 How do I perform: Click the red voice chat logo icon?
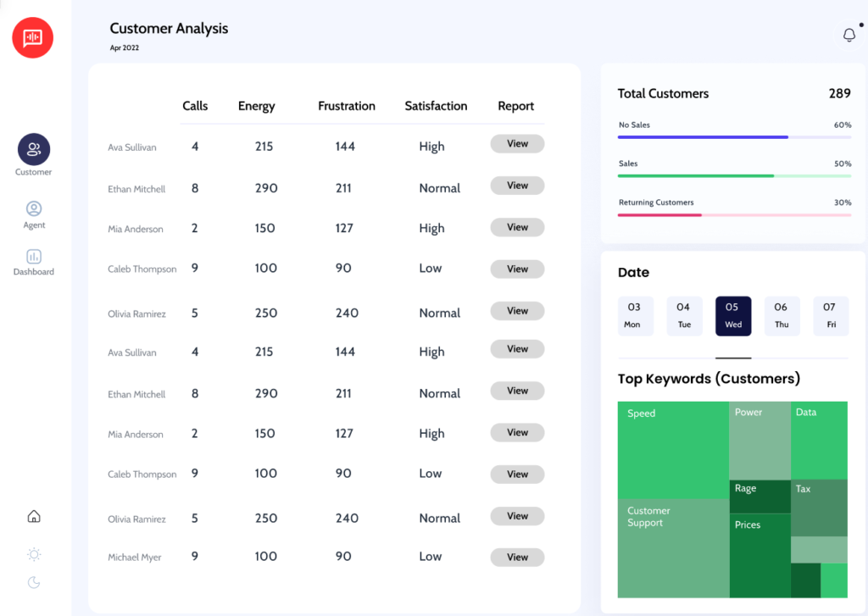coord(33,37)
